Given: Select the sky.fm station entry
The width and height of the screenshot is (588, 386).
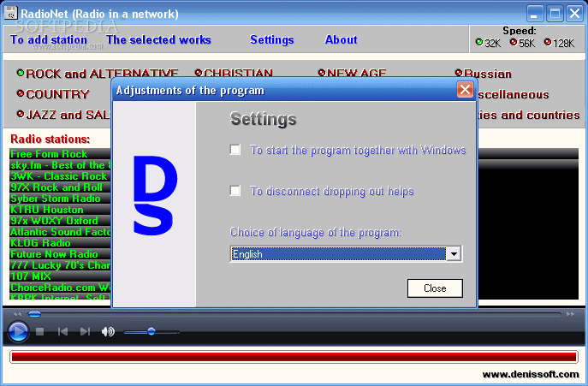Looking at the screenshot, I should 61,165.
